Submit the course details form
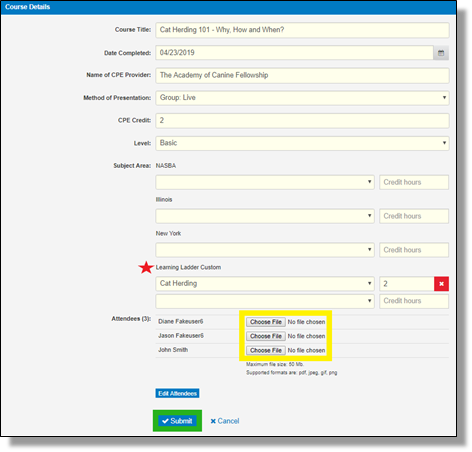Viewport: 472px width, 452px height. pos(177,421)
